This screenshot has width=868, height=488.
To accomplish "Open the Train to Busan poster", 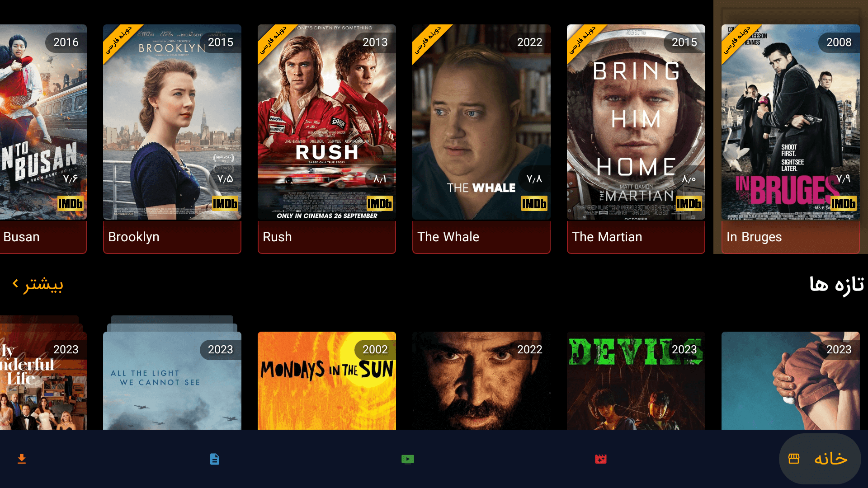I will [43, 122].
